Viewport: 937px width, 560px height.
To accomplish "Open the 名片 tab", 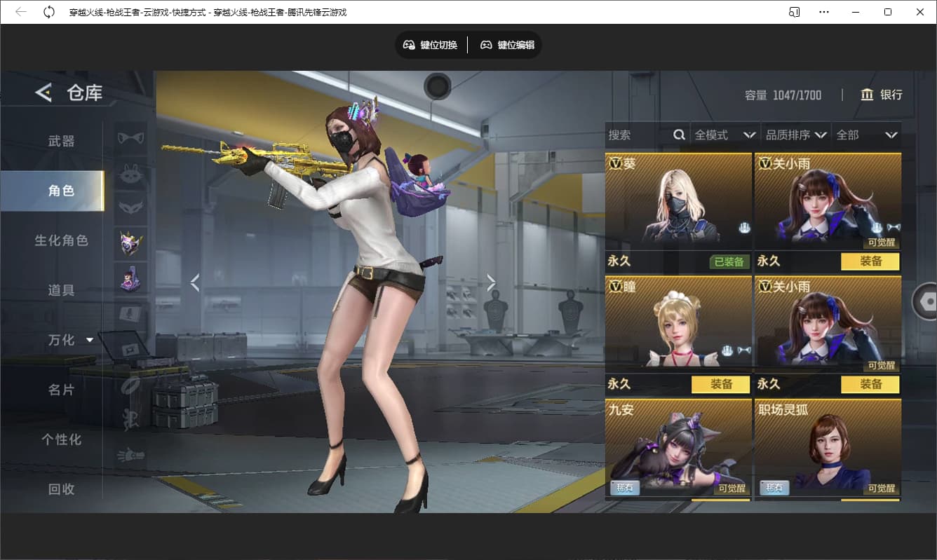I will point(61,390).
